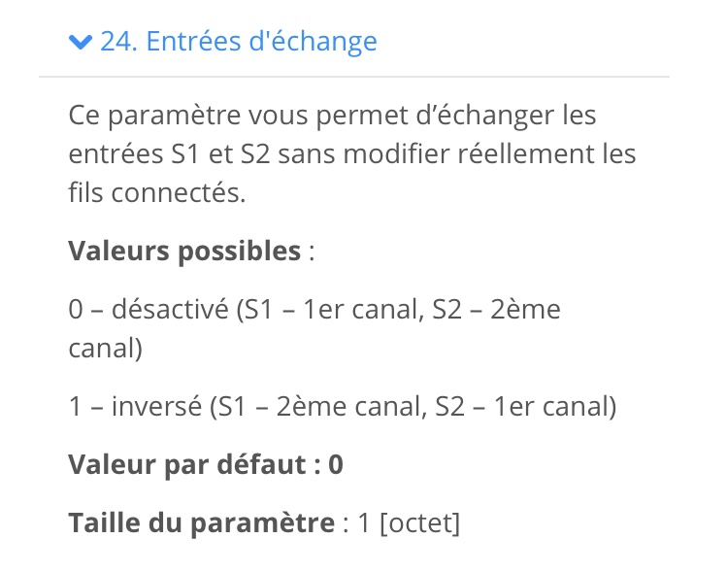Screen dimensions: 728x572
Task: Click the "1 [octet]" size value
Action: [409, 523]
